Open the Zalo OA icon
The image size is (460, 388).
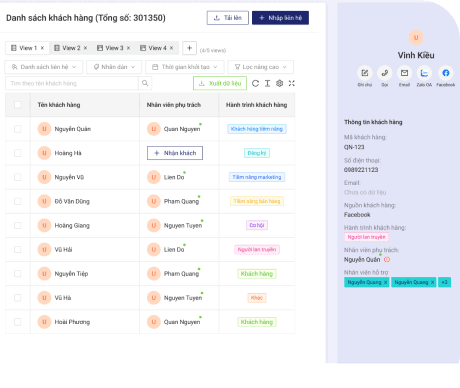(x=424, y=73)
